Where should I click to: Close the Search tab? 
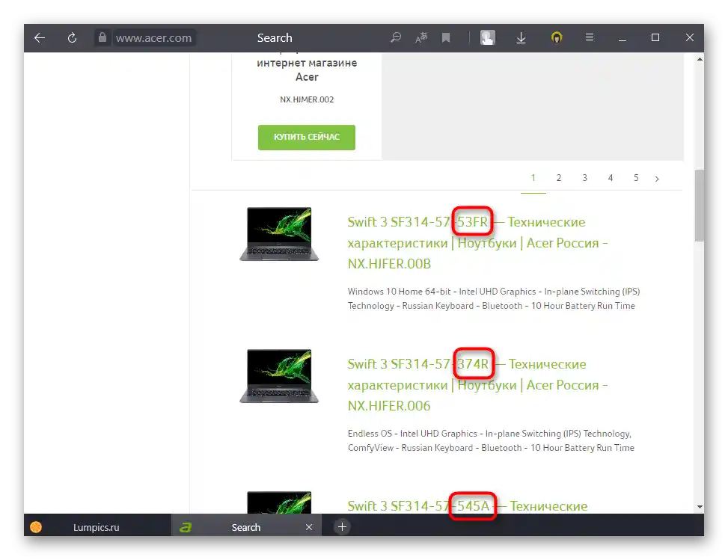coord(309,527)
